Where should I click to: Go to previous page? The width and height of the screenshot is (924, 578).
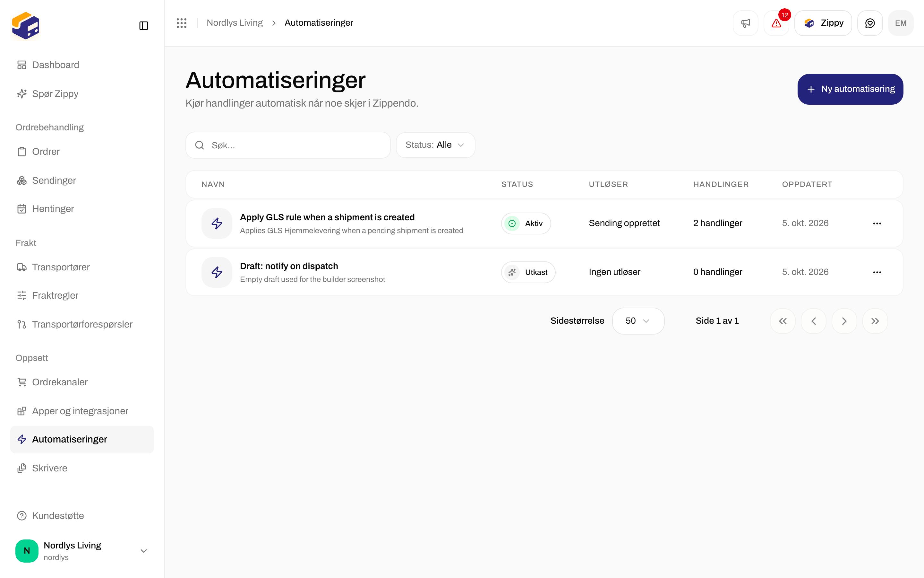point(814,321)
